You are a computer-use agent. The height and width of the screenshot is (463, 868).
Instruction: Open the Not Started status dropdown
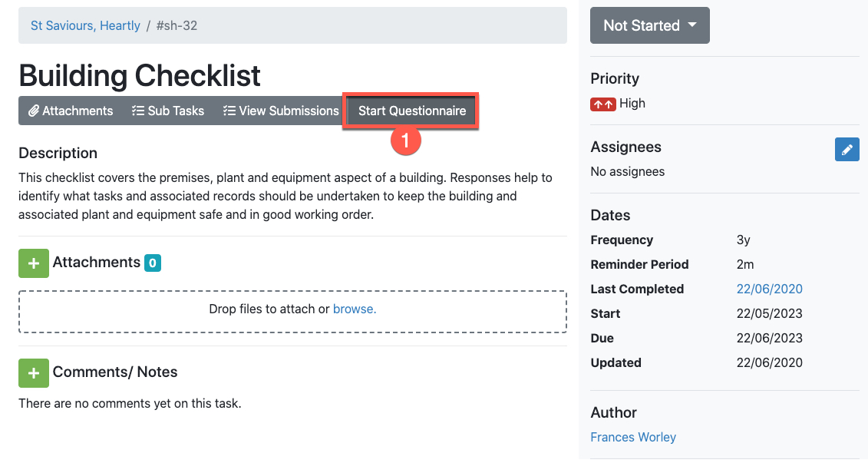point(649,25)
